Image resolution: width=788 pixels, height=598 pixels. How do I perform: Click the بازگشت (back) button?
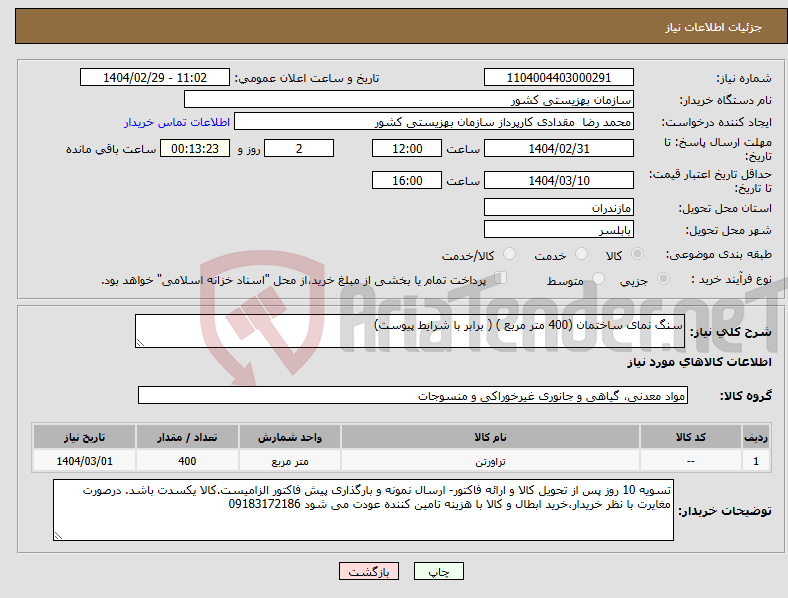(369, 571)
